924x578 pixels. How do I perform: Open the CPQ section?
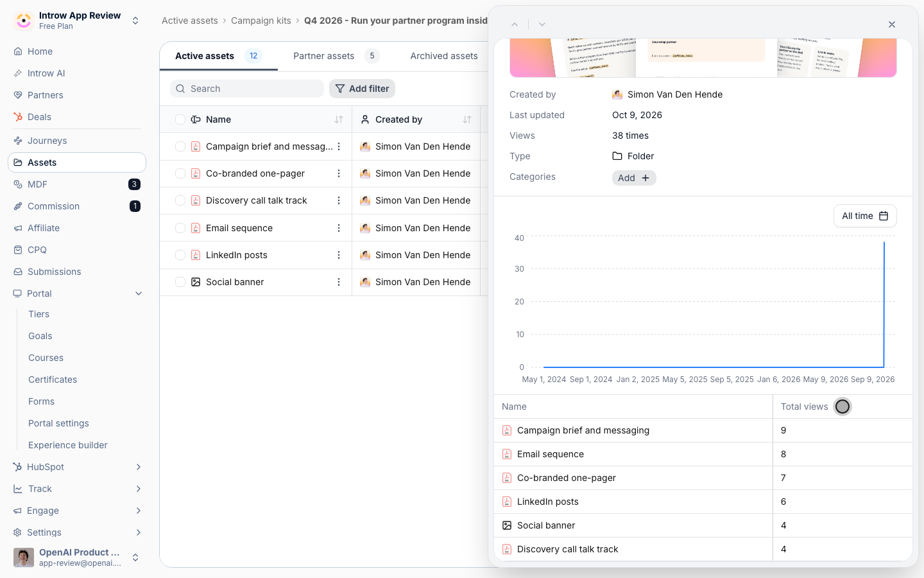point(77,250)
